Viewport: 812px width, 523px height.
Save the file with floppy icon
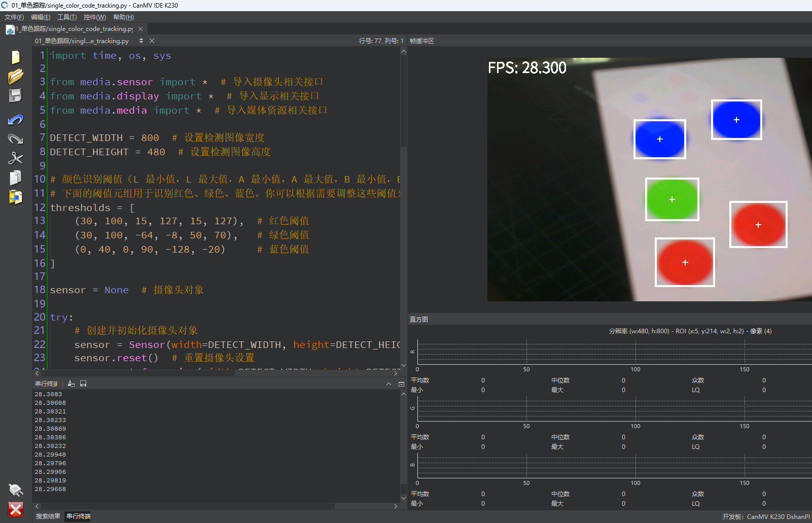tap(16, 96)
